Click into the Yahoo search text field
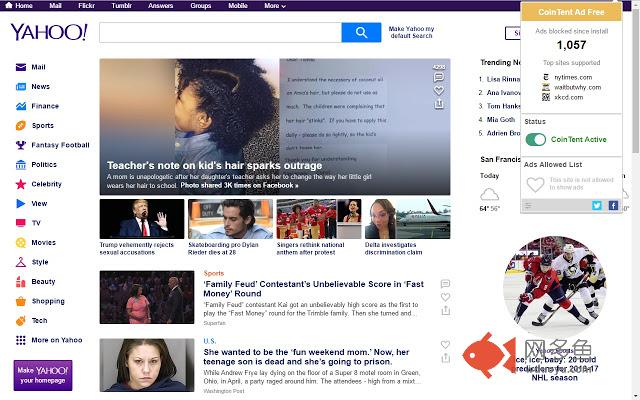Image resolution: width=640 pixels, height=400 pixels. pos(220,33)
